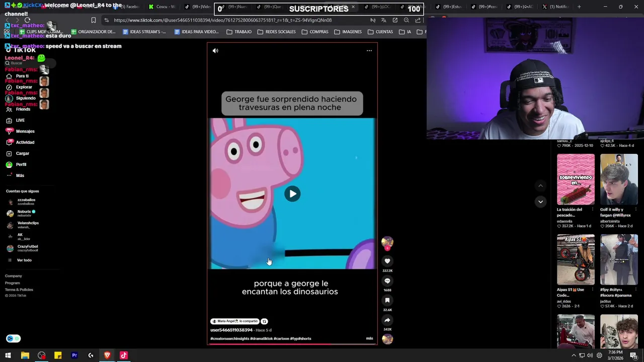
Task: Bookmark this page using the toolbar icon
Action: (x=93, y=20)
